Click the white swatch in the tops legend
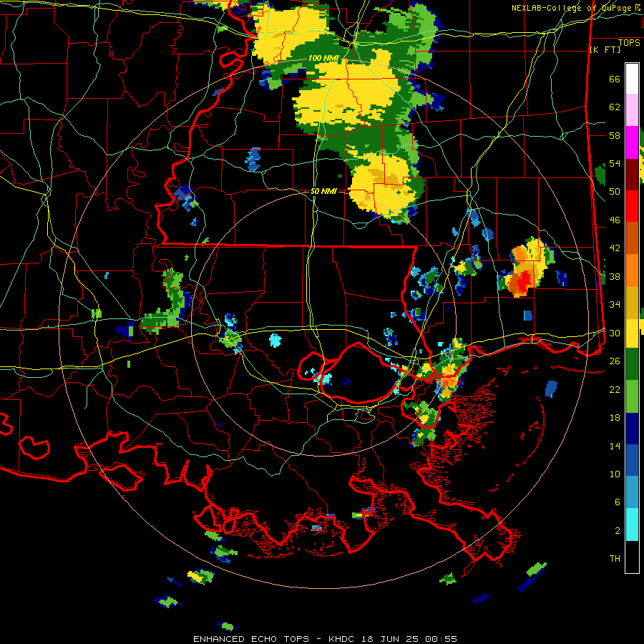The height and width of the screenshot is (644, 644). [x=632, y=79]
